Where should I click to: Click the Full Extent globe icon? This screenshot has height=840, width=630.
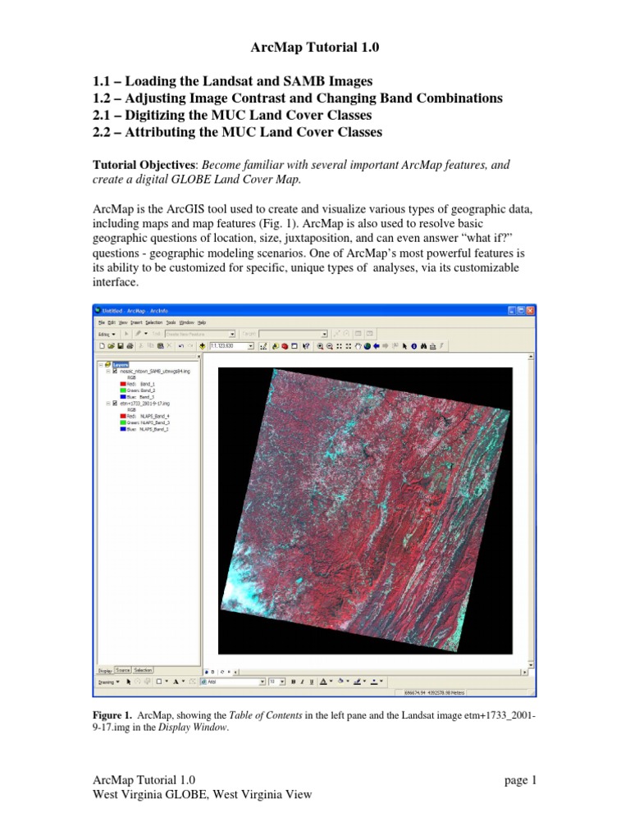pyautogui.click(x=367, y=346)
